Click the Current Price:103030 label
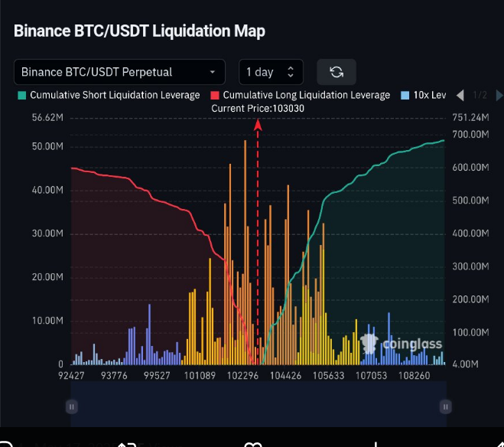Viewport: 504px width, 447px height. 258,109
